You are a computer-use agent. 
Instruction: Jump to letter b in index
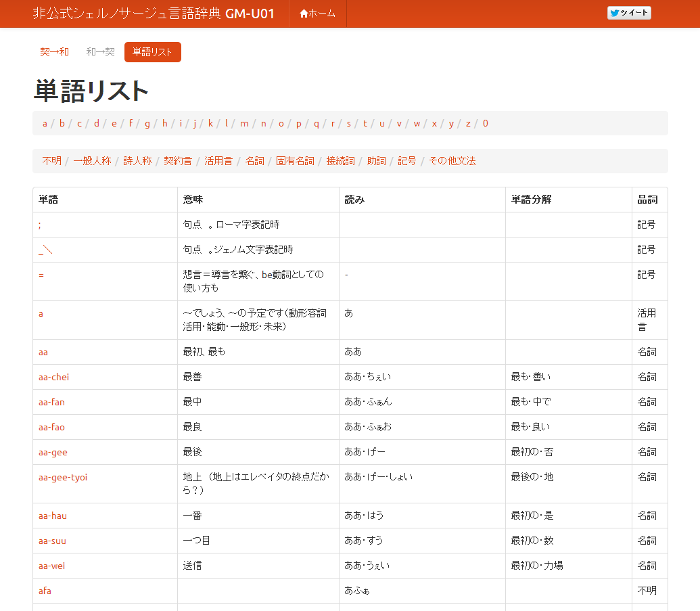click(x=62, y=124)
